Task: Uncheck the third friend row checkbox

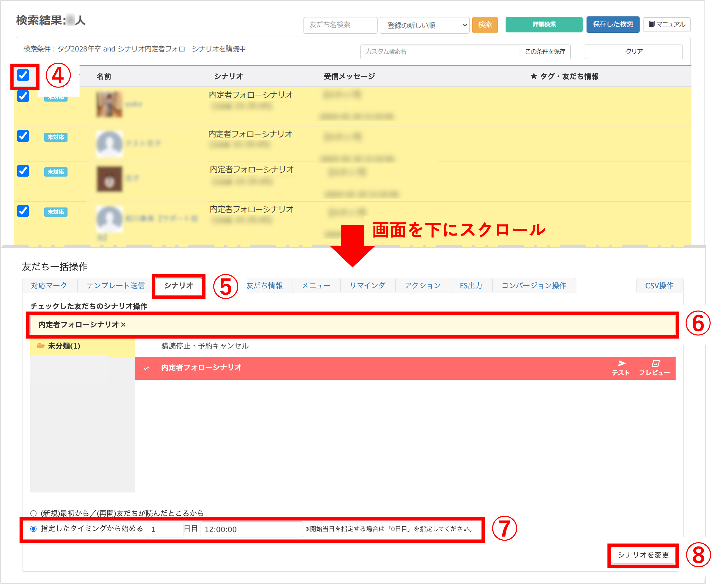Action: [23, 171]
